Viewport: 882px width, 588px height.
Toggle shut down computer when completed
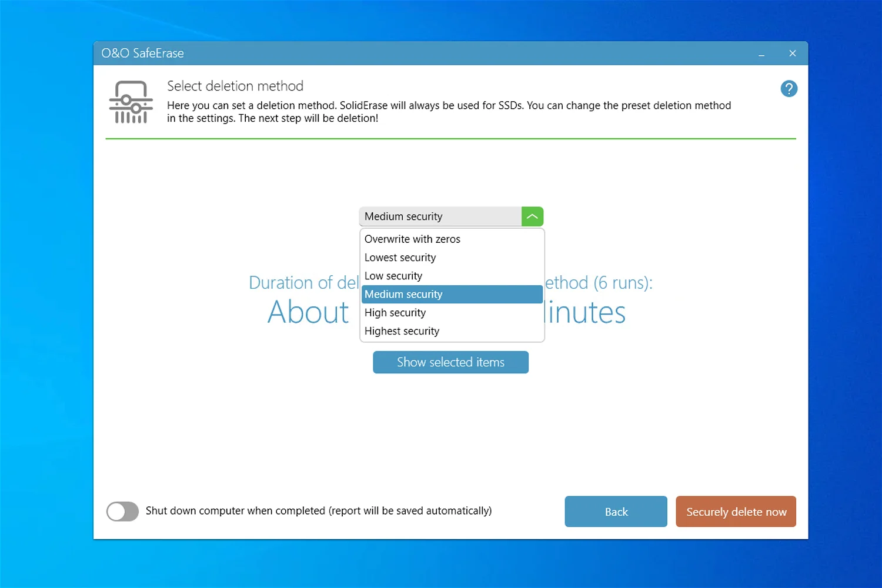tap(122, 512)
